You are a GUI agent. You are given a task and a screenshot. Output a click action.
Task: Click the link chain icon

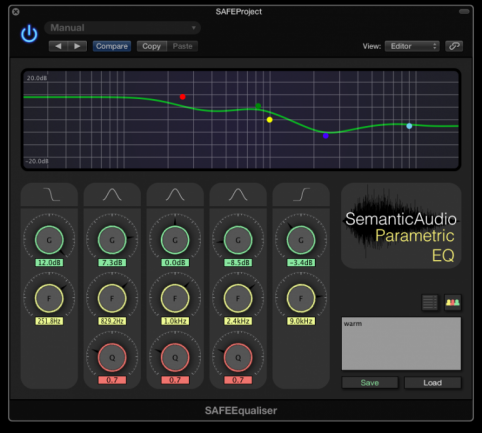[x=454, y=46]
